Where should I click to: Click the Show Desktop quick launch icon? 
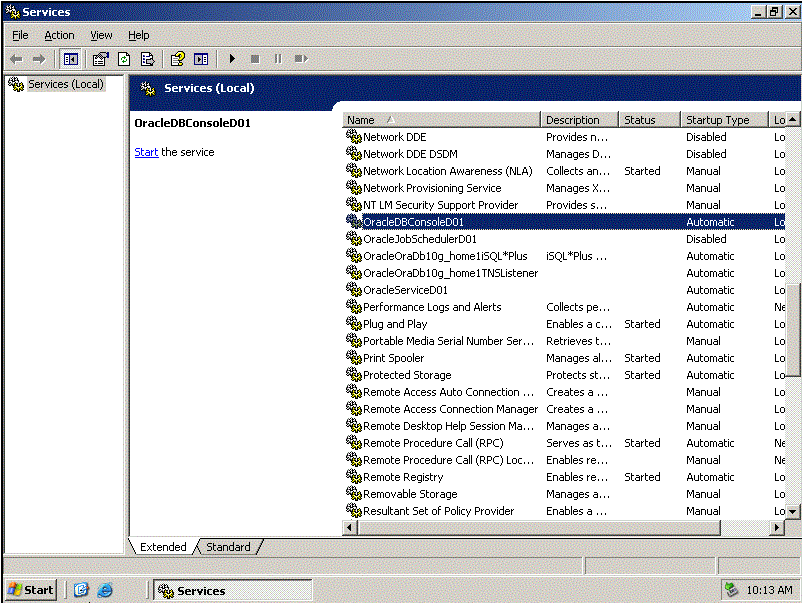[82, 590]
